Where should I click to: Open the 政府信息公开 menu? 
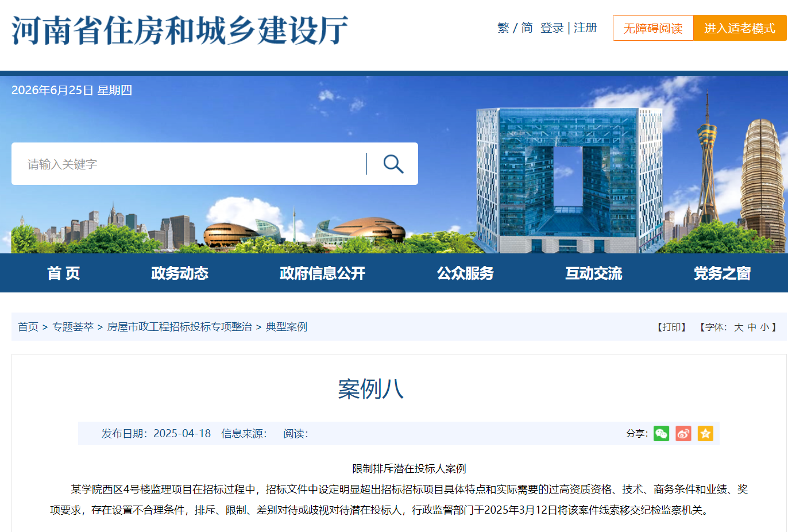coord(322,273)
